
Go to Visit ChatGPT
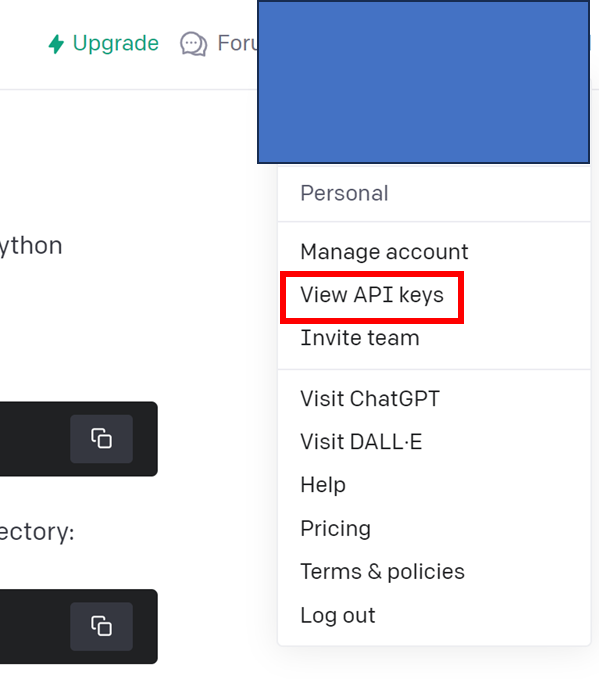click(370, 398)
